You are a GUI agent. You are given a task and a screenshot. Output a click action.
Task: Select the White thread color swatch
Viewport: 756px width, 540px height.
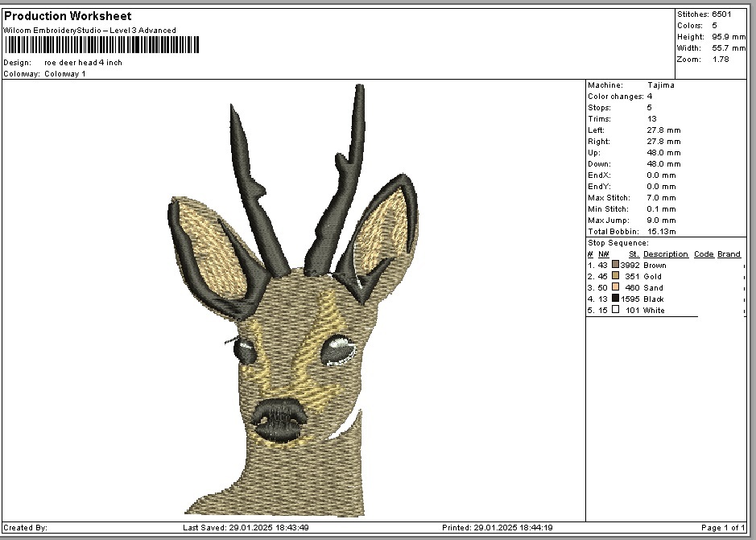point(616,310)
